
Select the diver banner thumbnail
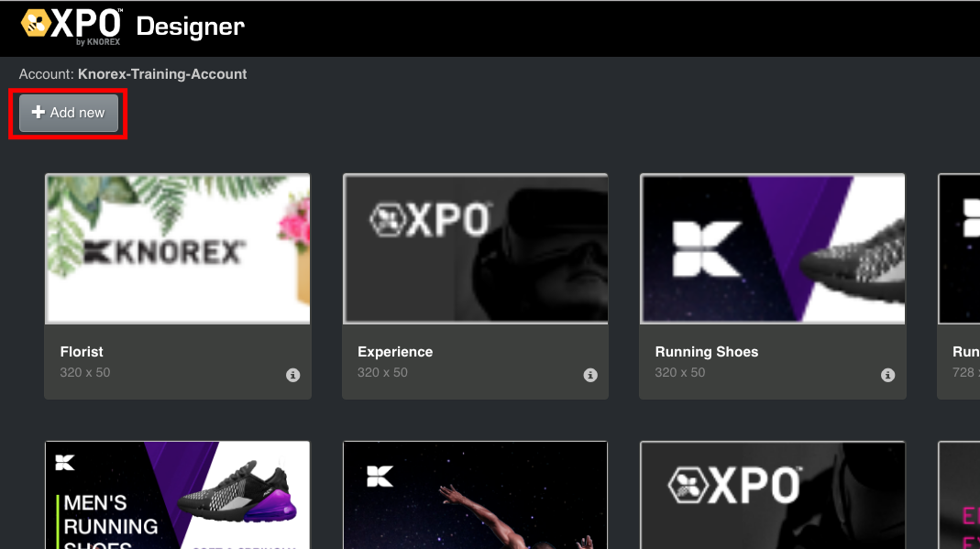click(x=475, y=495)
